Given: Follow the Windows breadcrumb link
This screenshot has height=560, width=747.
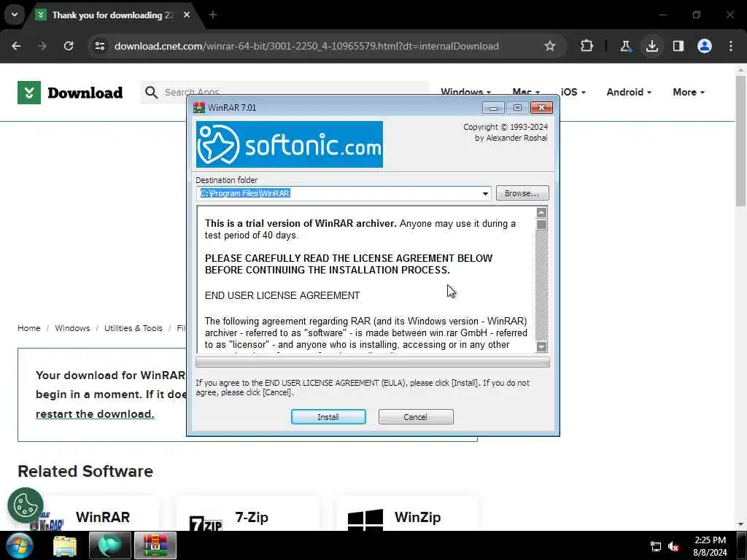Looking at the screenshot, I should tap(72, 328).
